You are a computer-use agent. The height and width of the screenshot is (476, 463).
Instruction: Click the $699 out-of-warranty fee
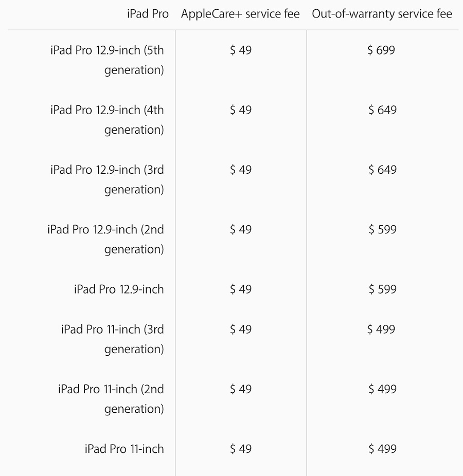381,50
